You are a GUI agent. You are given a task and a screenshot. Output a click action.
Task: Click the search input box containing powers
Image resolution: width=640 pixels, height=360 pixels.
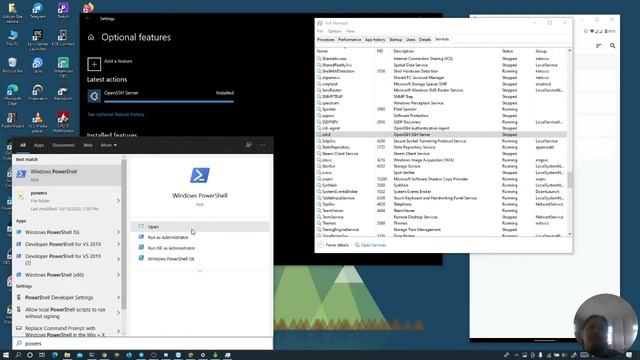143,343
